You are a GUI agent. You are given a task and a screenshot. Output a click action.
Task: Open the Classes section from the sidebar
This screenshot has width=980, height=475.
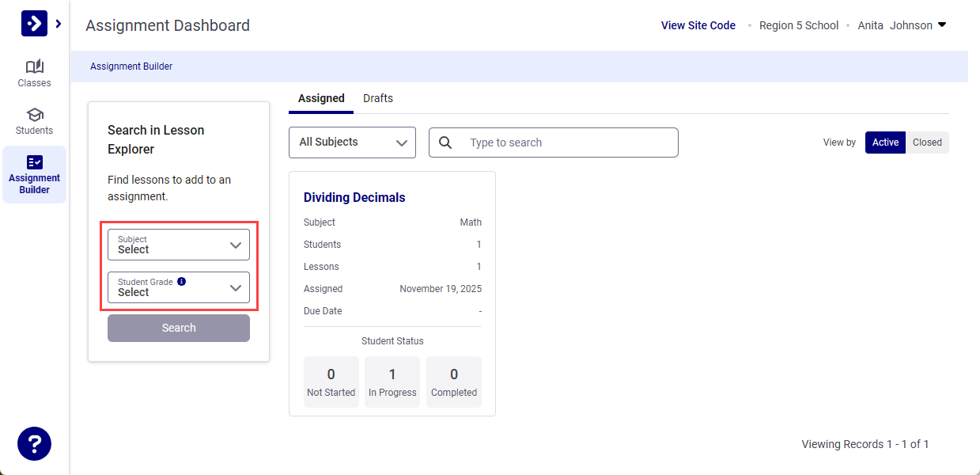[34, 73]
